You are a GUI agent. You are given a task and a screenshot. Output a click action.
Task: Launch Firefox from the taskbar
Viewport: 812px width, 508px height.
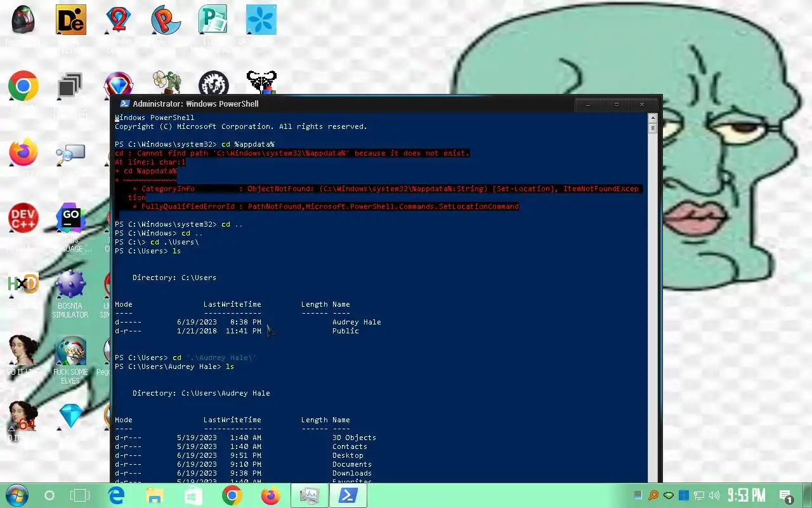click(271, 495)
